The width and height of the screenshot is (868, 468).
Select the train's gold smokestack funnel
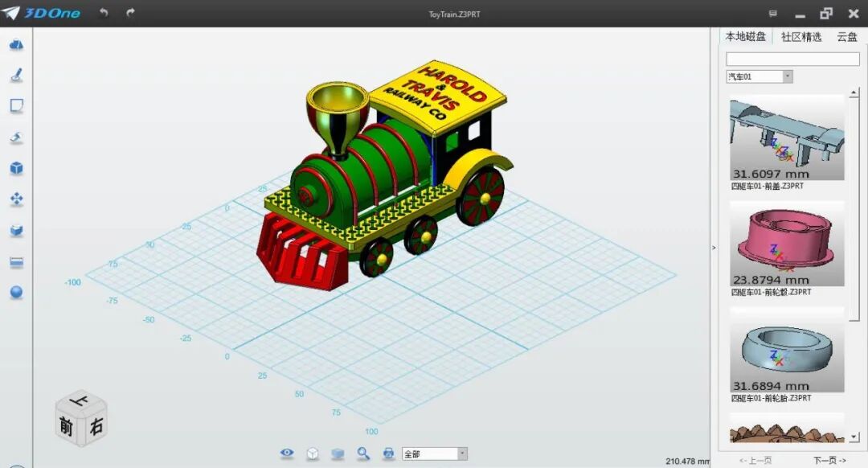click(338, 118)
